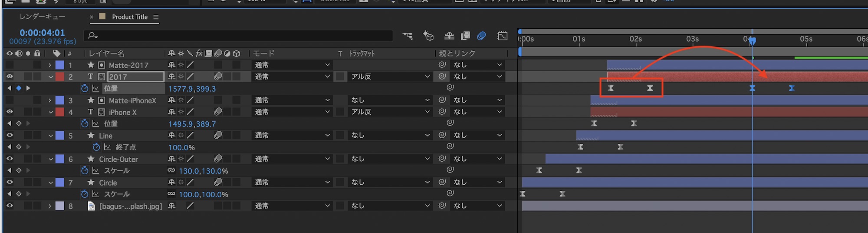Hide the 2017 text layer
The width and height of the screenshot is (868, 233).
point(10,77)
